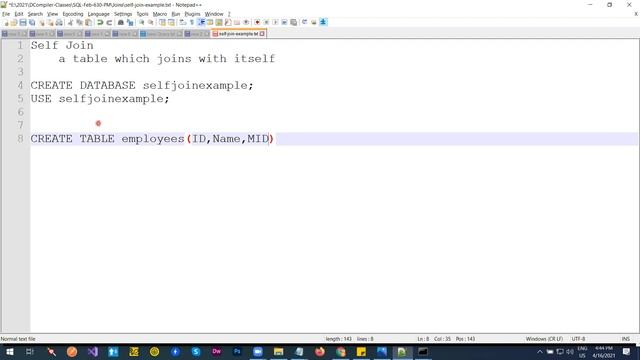The width and height of the screenshot is (640, 360).
Task: Save the current file via toolbar
Action: click(x=23, y=22)
